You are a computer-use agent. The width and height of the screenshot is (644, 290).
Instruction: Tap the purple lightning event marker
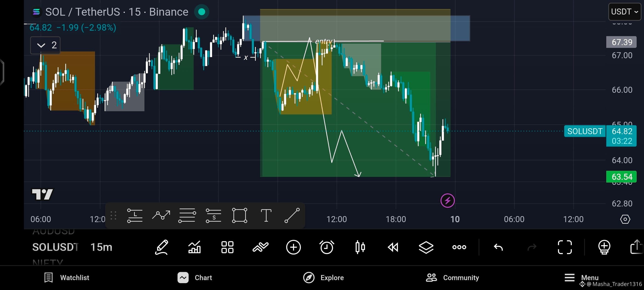(447, 200)
